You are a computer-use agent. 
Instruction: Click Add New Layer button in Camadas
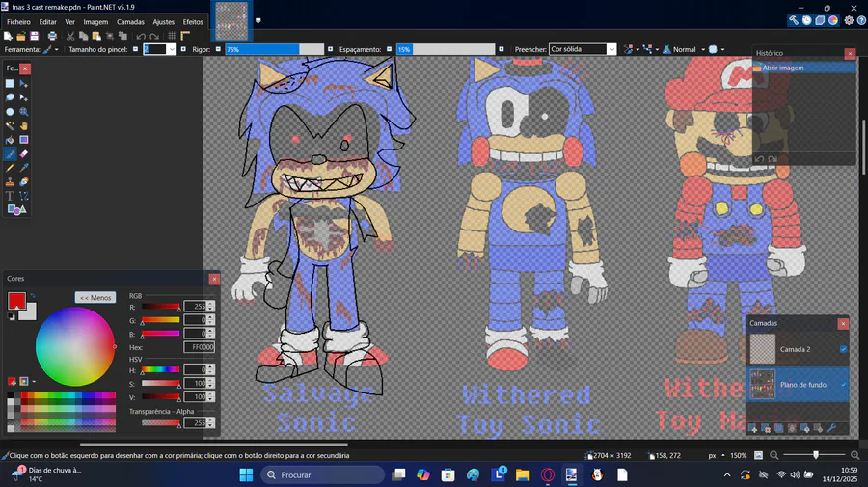[753, 428]
